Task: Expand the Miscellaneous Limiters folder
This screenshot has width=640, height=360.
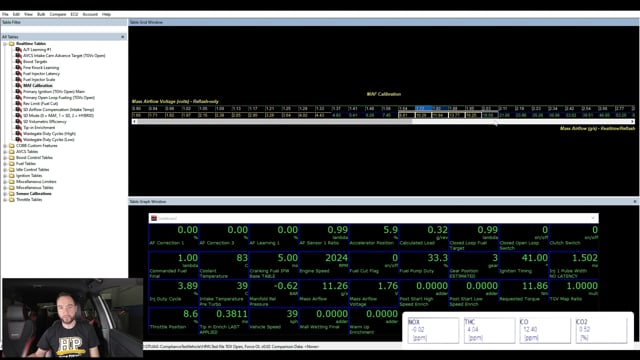Action: tap(5, 182)
